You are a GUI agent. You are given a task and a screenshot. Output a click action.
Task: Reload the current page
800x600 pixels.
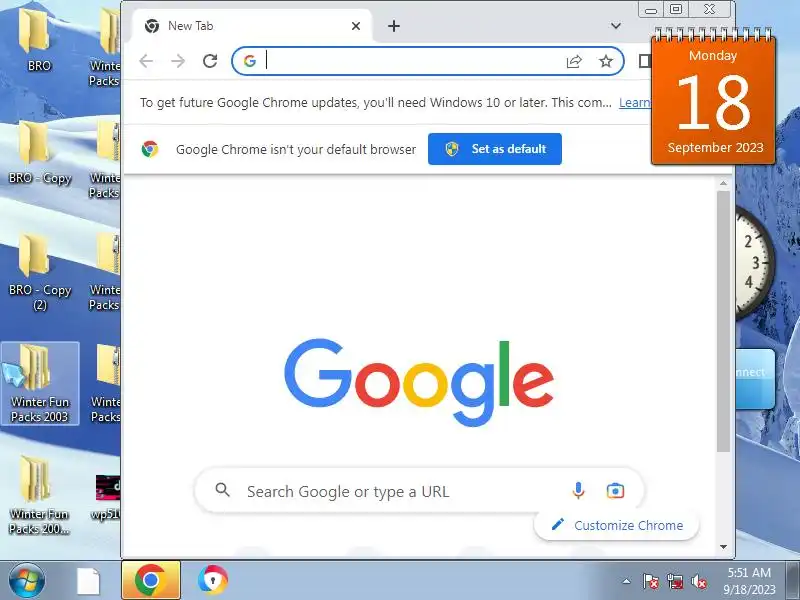pos(210,61)
